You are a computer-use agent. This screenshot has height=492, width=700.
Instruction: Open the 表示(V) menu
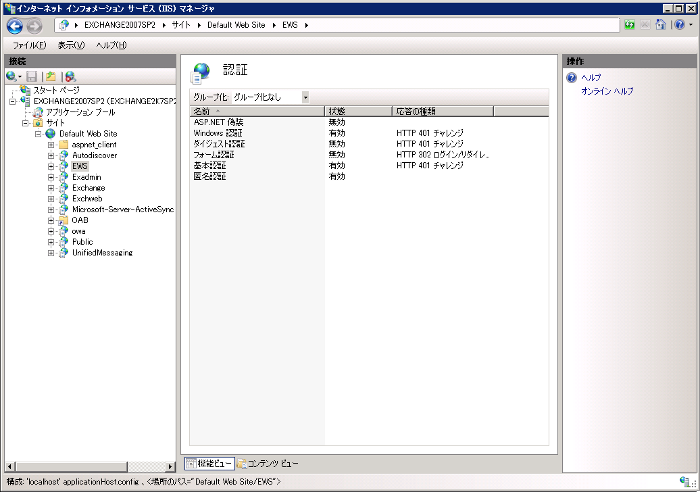point(71,45)
